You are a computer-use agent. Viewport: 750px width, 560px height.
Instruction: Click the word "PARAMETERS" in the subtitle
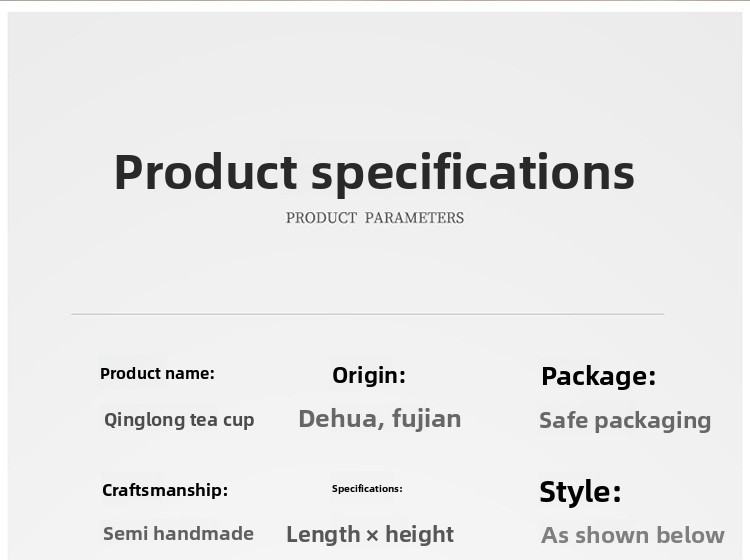tap(414, 218)
